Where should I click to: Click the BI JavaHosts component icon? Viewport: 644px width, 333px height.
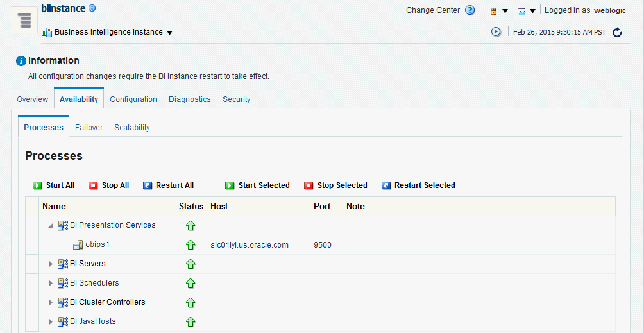point(63,322)
